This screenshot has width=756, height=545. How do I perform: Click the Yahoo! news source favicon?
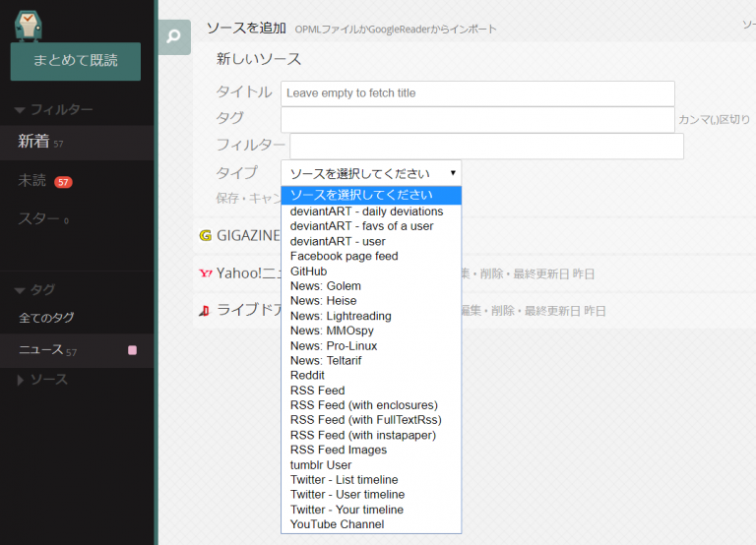click(x=206, y=273)
